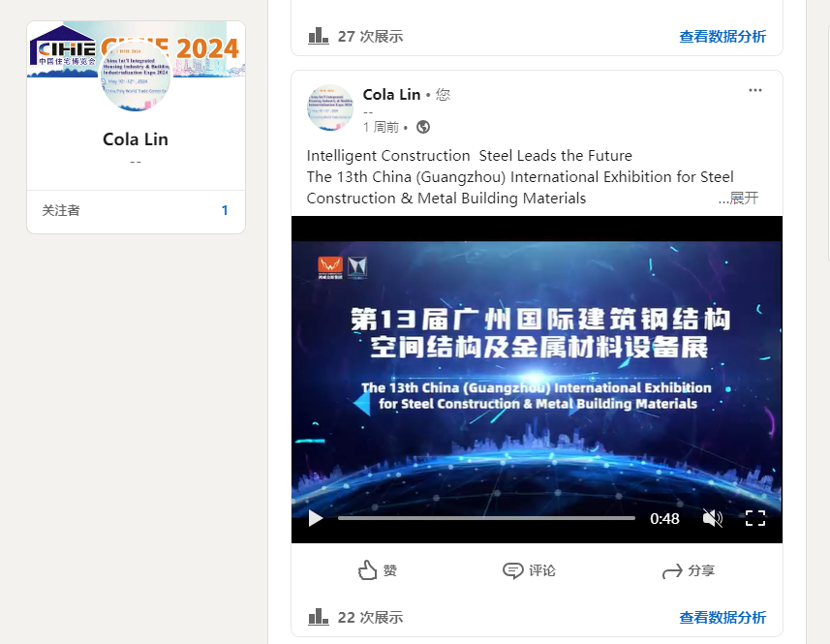Open the post options three-dot menu
Screen dimensions: 830x644
click(x=755, y=90)
